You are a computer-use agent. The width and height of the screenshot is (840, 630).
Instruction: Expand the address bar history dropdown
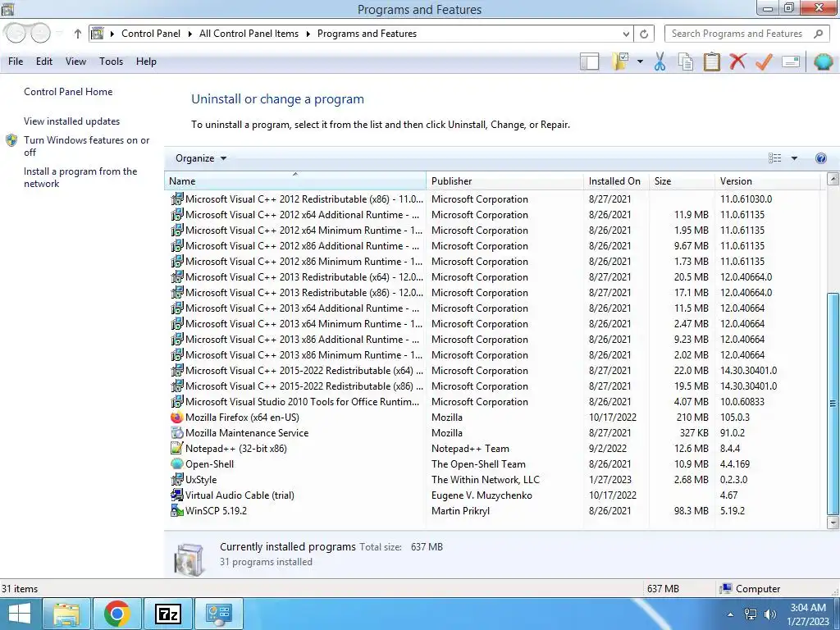point(626,34)
